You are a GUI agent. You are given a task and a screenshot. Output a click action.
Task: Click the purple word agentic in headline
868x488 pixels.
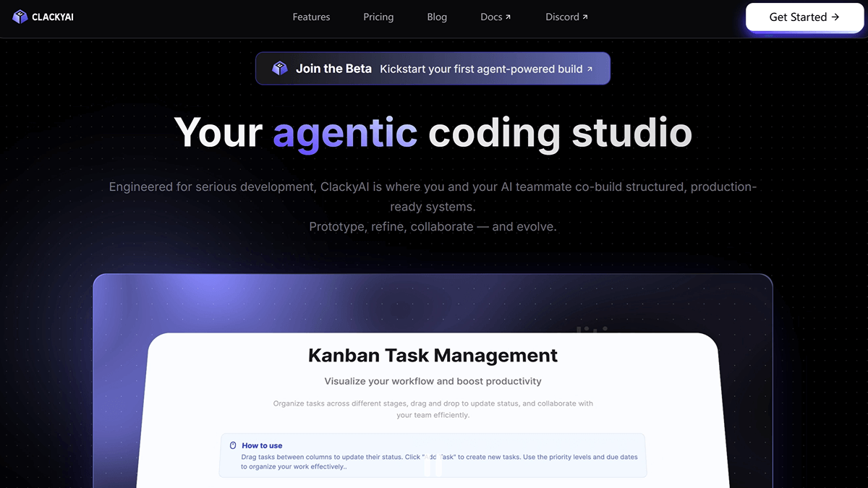(345, 132)
